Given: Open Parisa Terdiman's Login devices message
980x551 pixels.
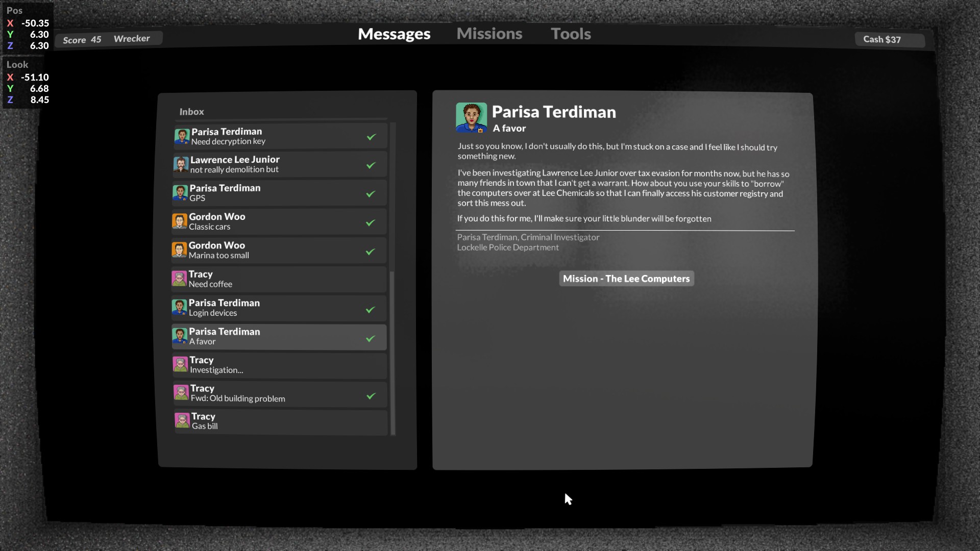Looking at the screenshot, I should (x=279, y=308).
